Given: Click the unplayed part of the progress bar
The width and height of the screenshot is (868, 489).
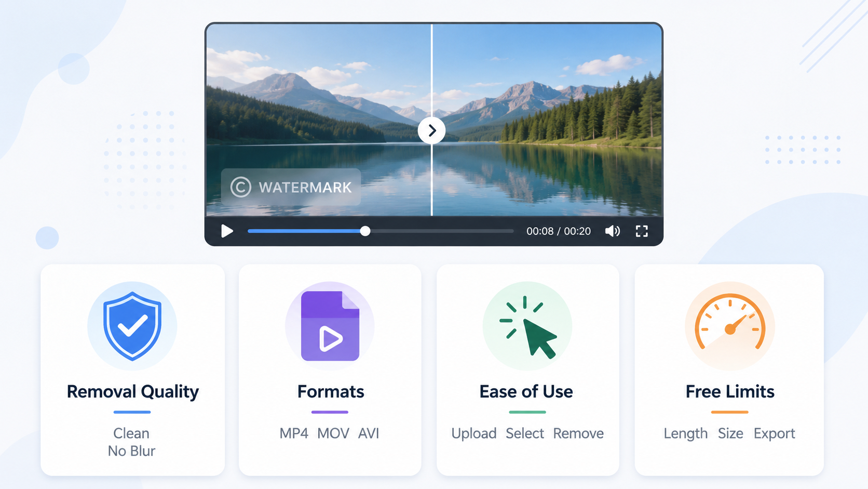Looking at the screenshot, I should click(x=442, y=231).
